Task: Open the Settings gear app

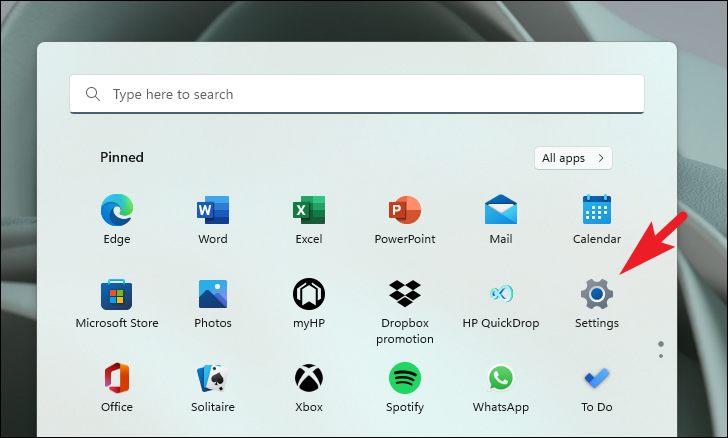Action: [x=597, y=303]
